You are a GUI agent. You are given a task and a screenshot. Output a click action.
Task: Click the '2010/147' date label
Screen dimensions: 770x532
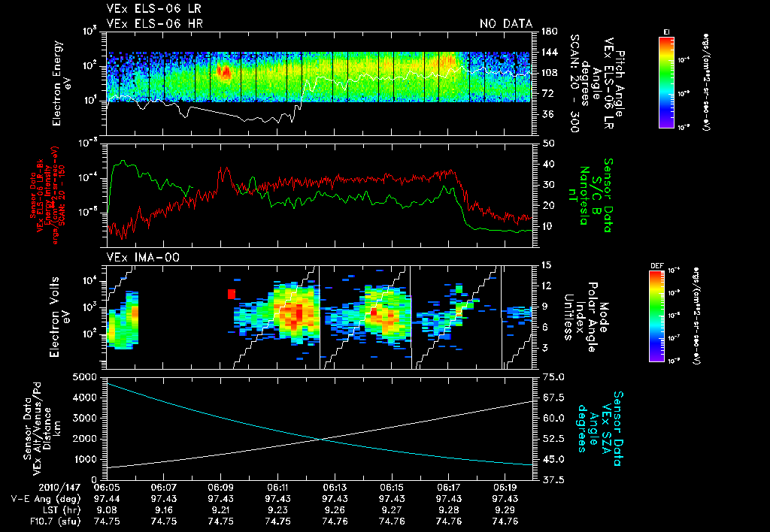coord(59,488)
